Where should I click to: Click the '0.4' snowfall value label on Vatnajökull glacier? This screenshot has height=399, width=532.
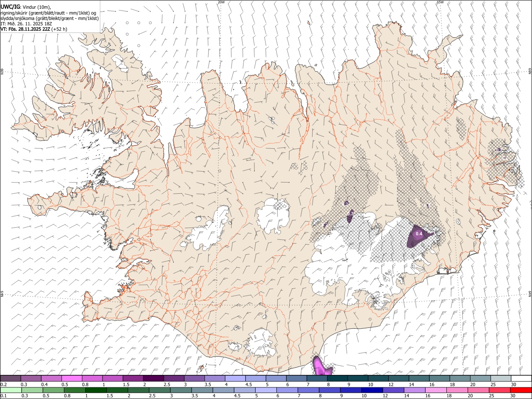[x=419, y=234]
